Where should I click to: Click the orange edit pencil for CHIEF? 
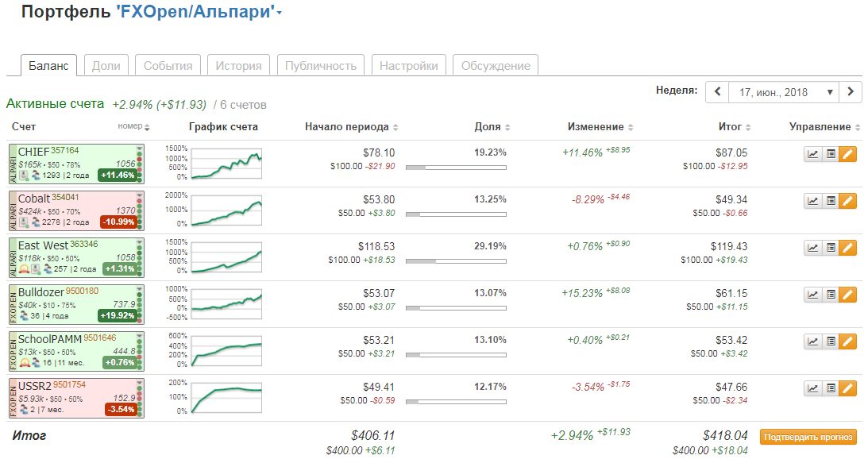click(848, 155)
